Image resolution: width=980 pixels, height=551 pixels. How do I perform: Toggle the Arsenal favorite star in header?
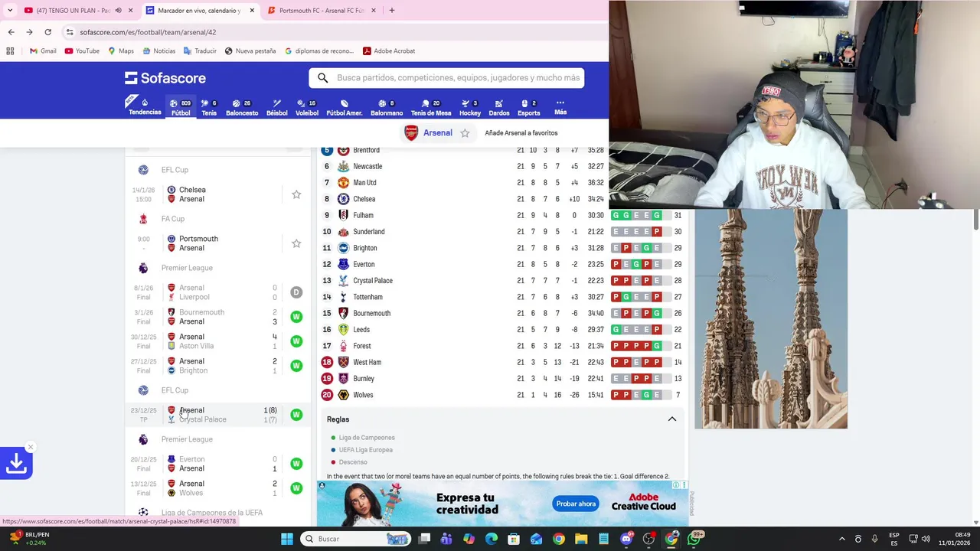[465, 133]
